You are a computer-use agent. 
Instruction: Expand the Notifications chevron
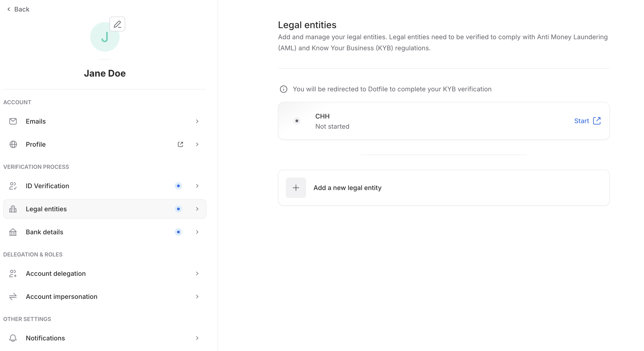[x=197, y=338]
